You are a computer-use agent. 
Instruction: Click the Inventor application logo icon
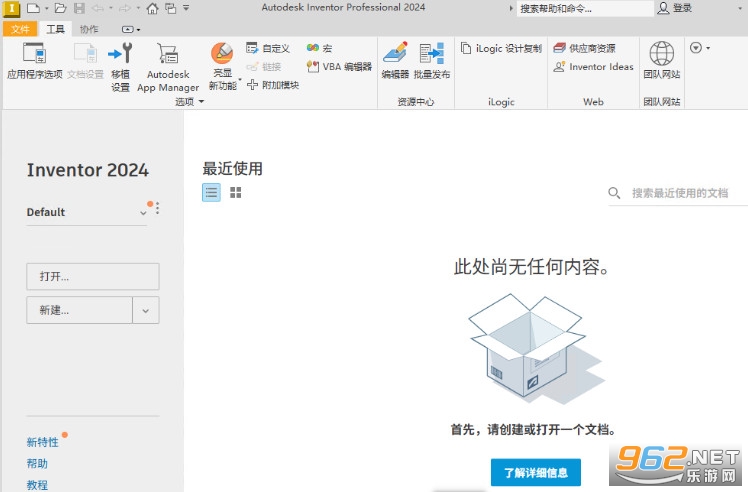click(11, 9)
